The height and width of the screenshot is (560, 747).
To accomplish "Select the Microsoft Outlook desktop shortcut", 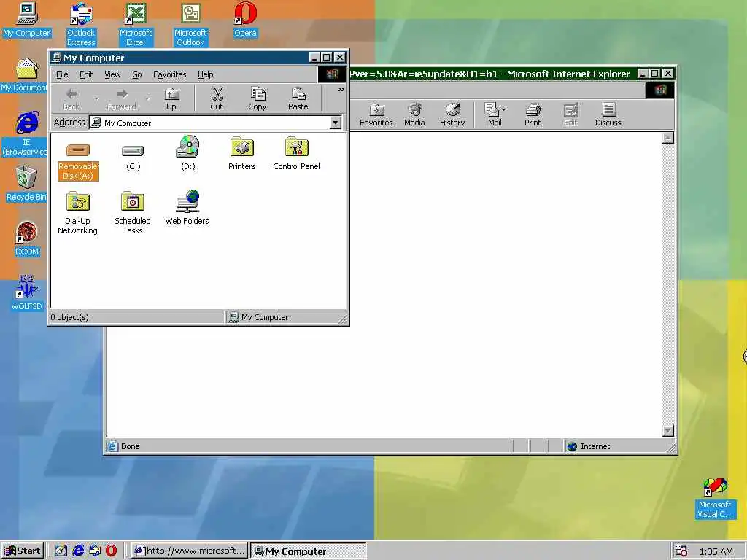I will [190, 25].
